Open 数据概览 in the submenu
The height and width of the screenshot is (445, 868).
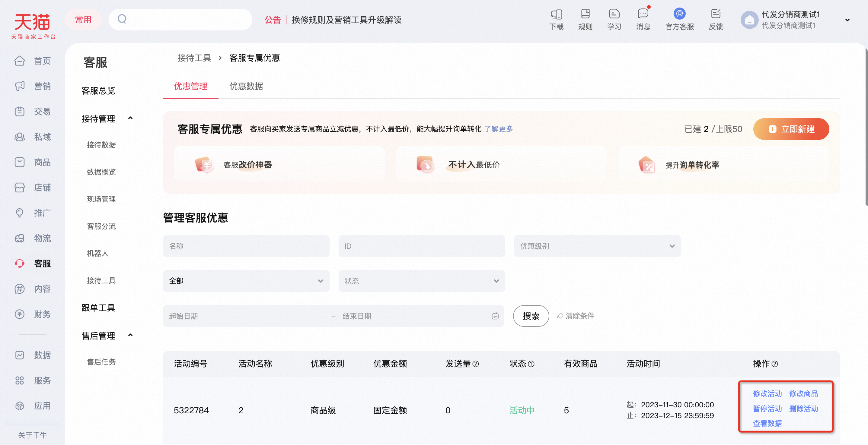(x=101, y=172)
